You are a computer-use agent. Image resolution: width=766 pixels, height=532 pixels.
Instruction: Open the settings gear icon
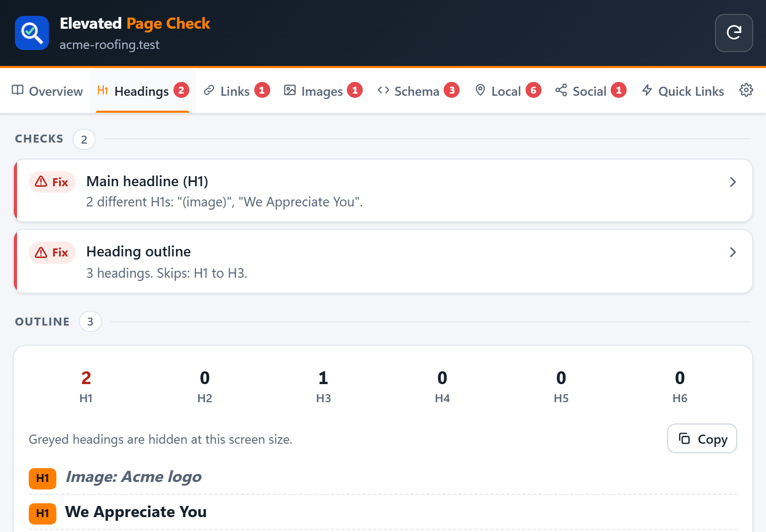pos(746,90)
